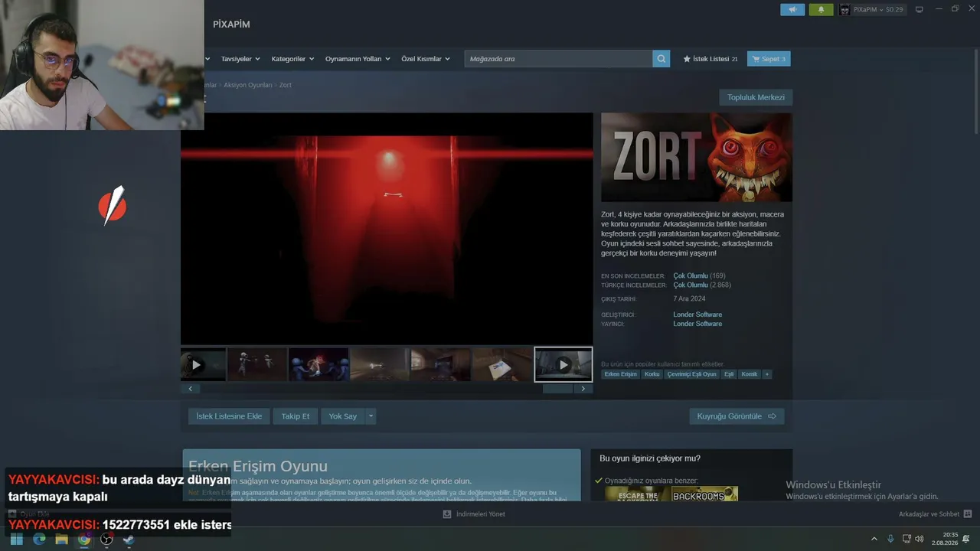The width and height of the screenshot is (980, 551).
Task: Play the first trailer thumbnail
Action: 203,365
